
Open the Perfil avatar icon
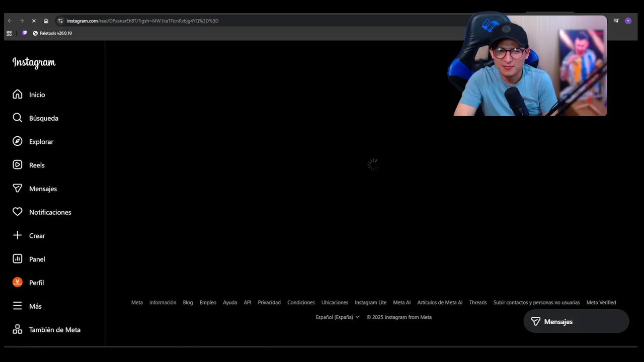coord(18,282)
